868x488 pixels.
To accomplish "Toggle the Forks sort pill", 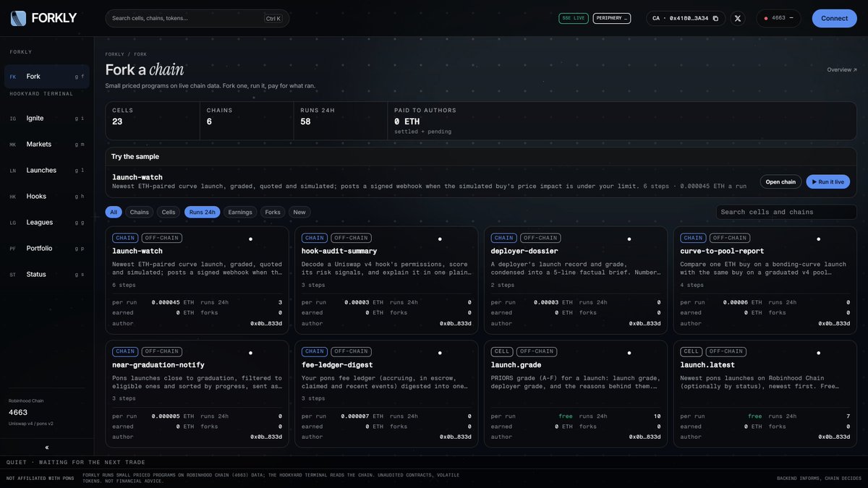I will (273, 212).
